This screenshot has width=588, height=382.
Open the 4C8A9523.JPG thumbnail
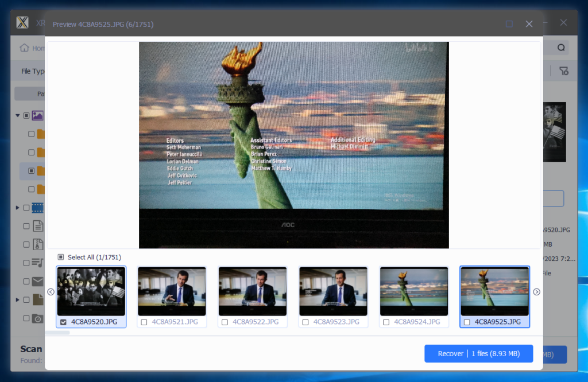coord(334,291)
